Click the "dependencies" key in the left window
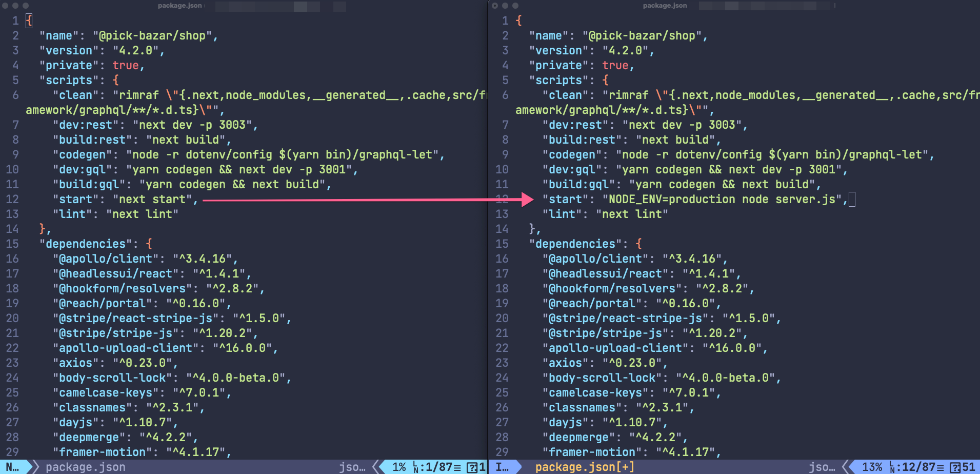Image resolution: width=980 pixels, height=474 pixels. pos(86,244)
